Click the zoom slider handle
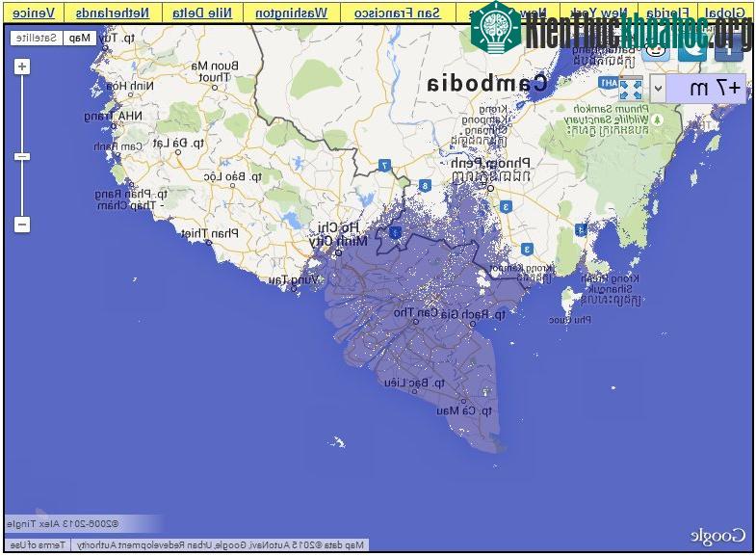The image size is (756, 556). pyautogui.click(x=22, y=157)
